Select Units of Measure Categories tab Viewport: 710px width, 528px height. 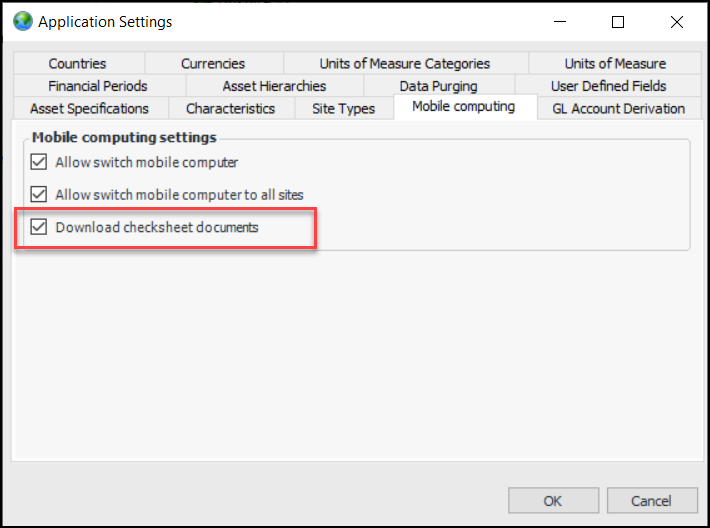coord(404,64)
